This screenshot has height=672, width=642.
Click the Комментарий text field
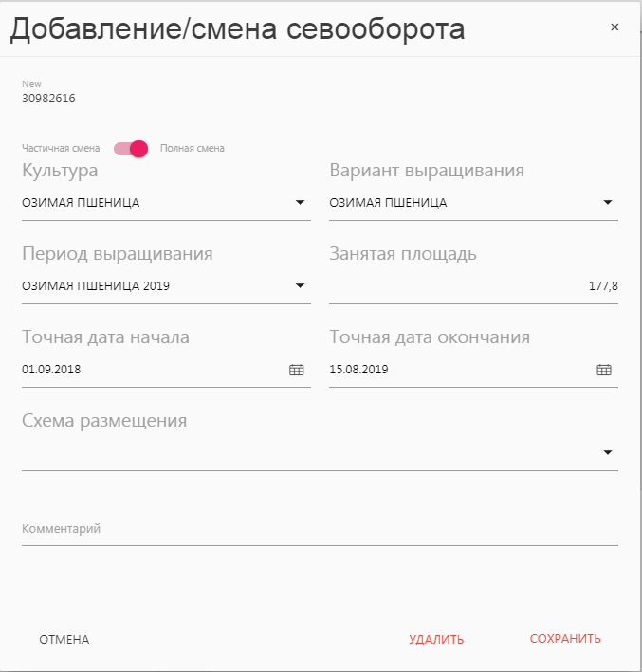click(320, 529)
